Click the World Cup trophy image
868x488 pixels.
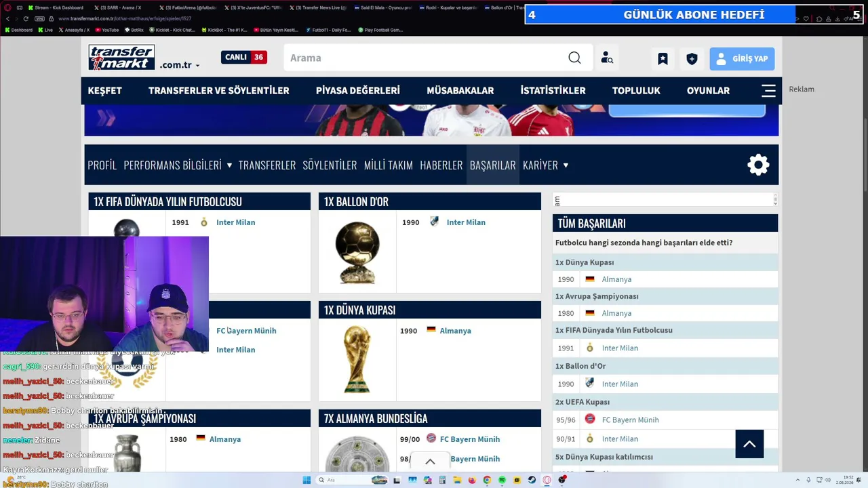pos(357,359)
